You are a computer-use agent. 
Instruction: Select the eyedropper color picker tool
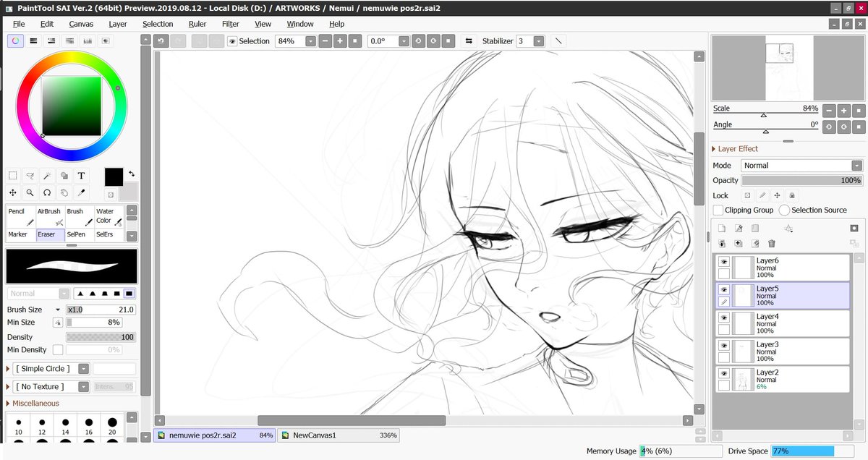click(81, 192)
